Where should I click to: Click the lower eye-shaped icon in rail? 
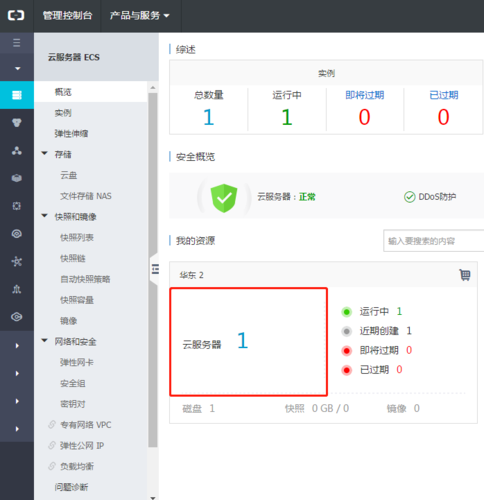pos(17,317)
